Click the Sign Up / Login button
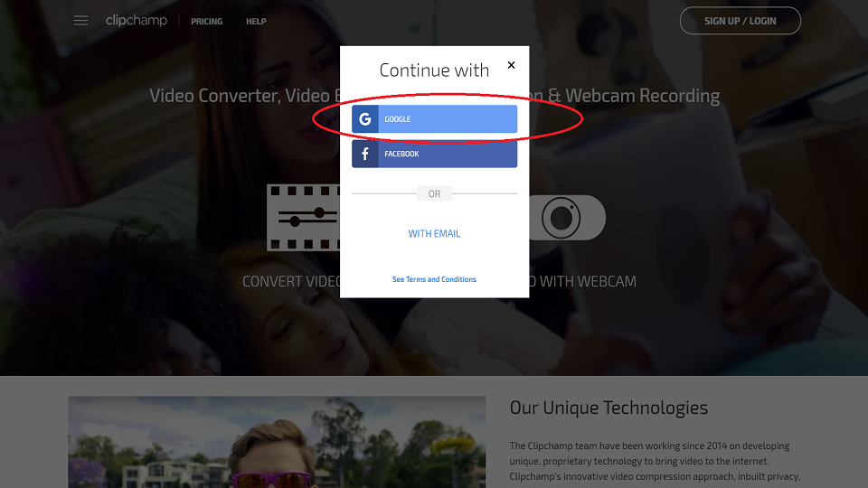This screenshot has width=868, height=488. click(x=741, y=21)
